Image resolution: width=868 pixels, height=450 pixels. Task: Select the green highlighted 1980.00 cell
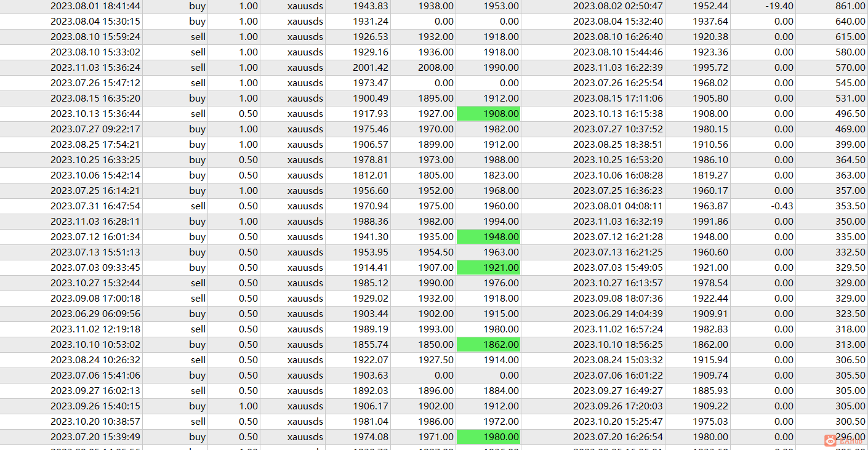pos(488,437)
